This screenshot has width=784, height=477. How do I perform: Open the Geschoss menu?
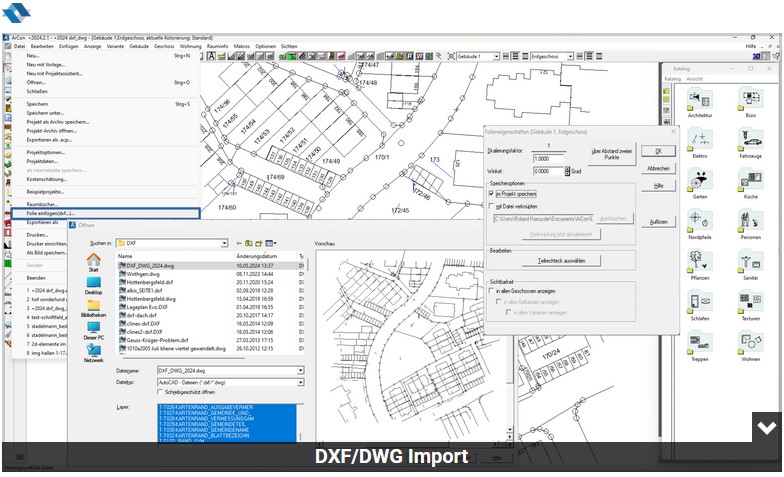tap(164, 46)
